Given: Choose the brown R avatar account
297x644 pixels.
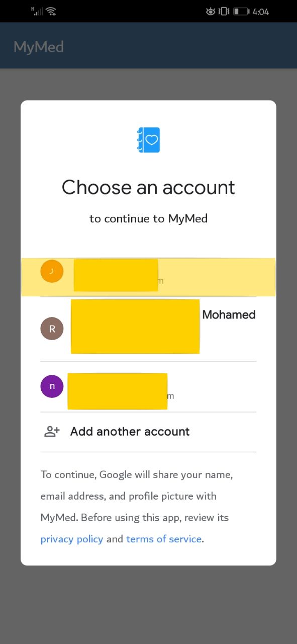Looking at the screenshot, I should coord(52,329).
